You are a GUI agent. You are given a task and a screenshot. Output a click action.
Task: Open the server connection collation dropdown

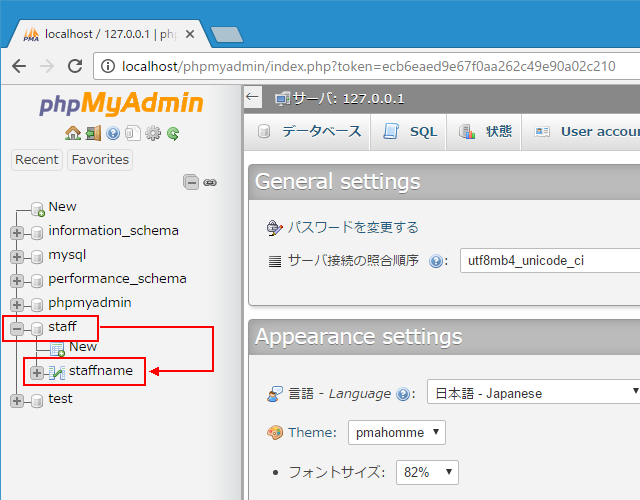pos(550,260)
